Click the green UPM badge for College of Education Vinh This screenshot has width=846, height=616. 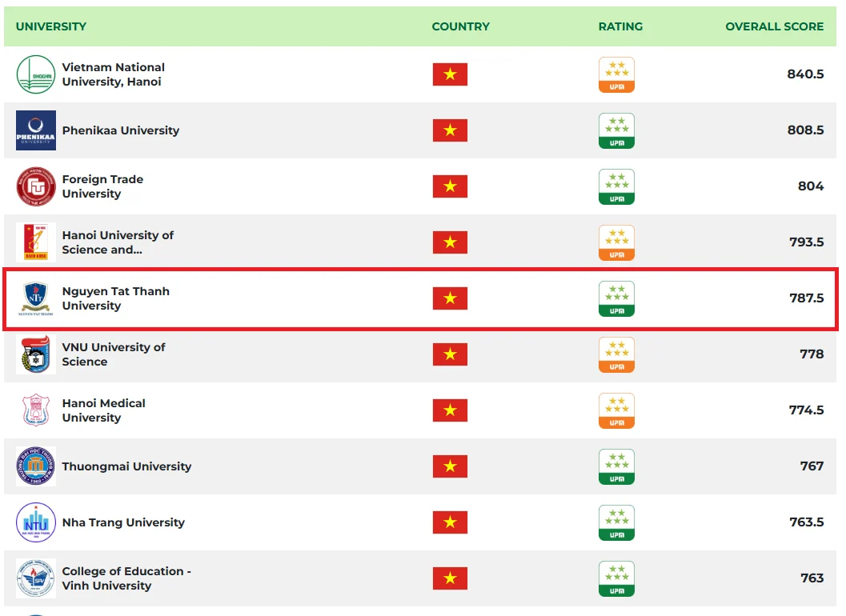(617, 578)
